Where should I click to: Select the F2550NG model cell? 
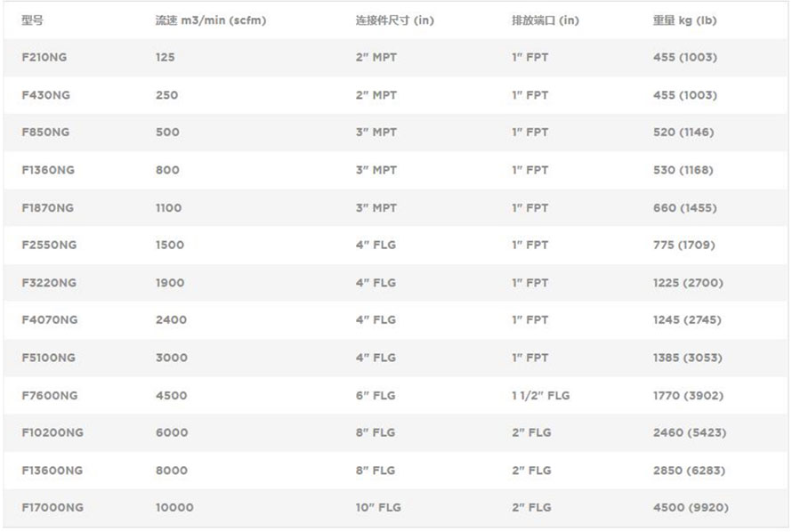tap(49, 246)
